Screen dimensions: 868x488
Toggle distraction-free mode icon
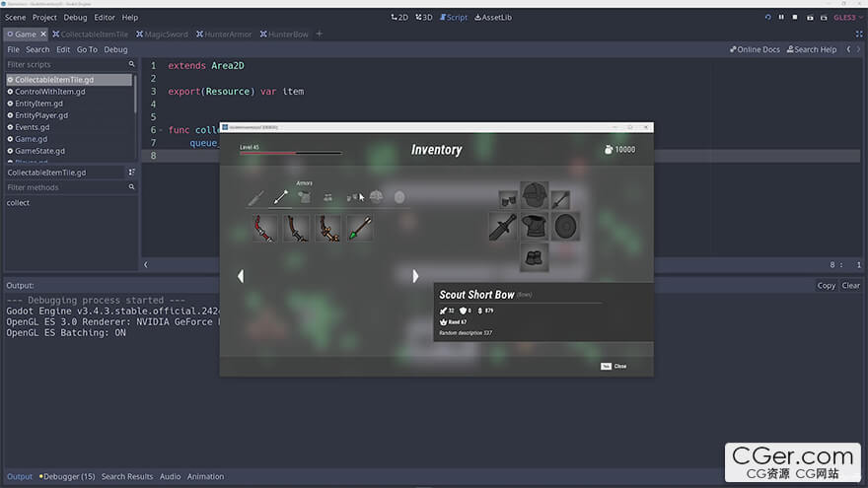(x=859, y=34)
